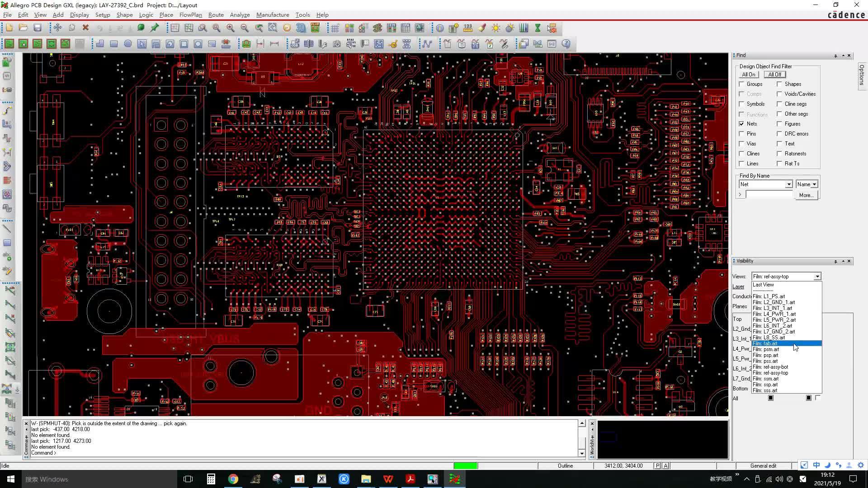Toggle the Nets checkbox in Find panel
This screenshot has height=488, width=868.
click(742, 123)
